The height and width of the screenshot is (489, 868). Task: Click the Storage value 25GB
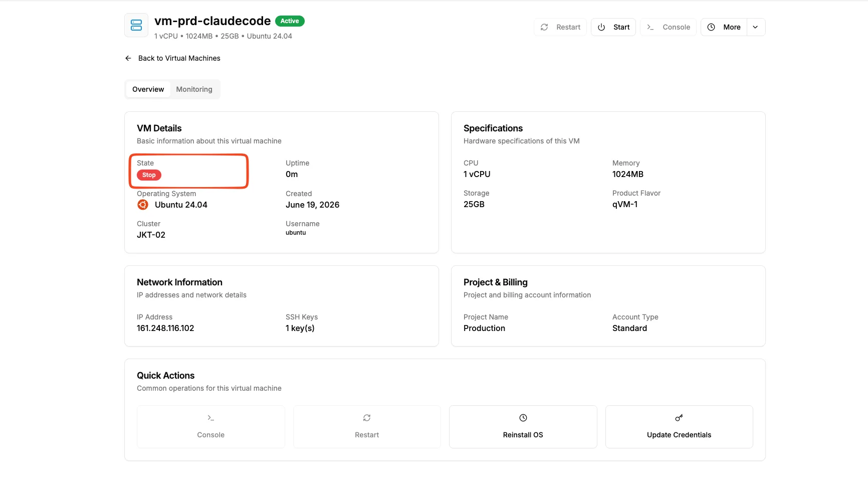click(474, 204)
